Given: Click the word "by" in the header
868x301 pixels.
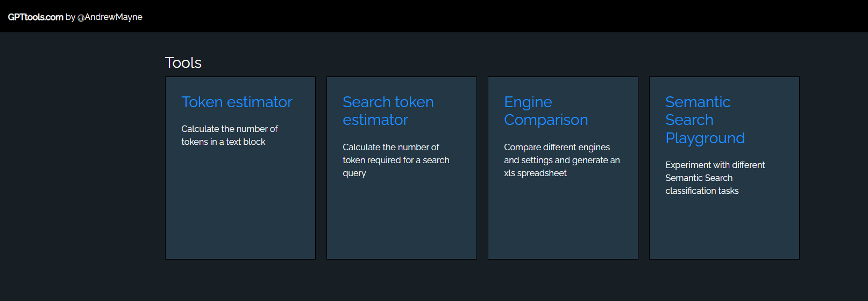Looking at the screenshot, I should [70, 17].
